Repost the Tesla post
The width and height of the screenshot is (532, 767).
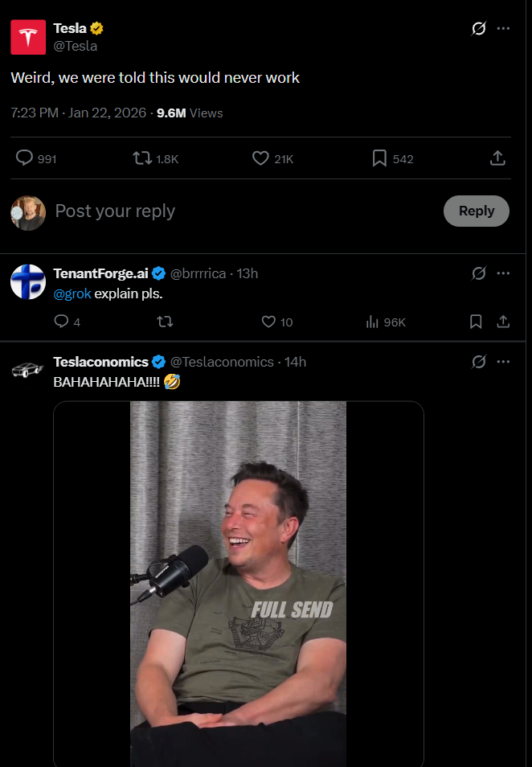(141, 158)
